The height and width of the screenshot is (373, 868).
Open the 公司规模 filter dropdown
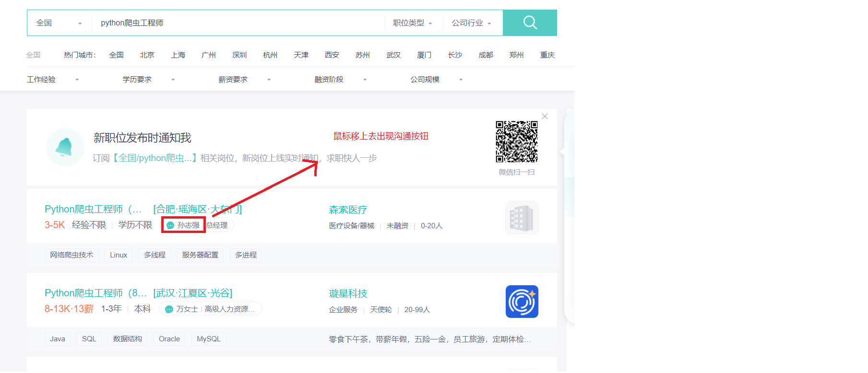tap(437, 80)
